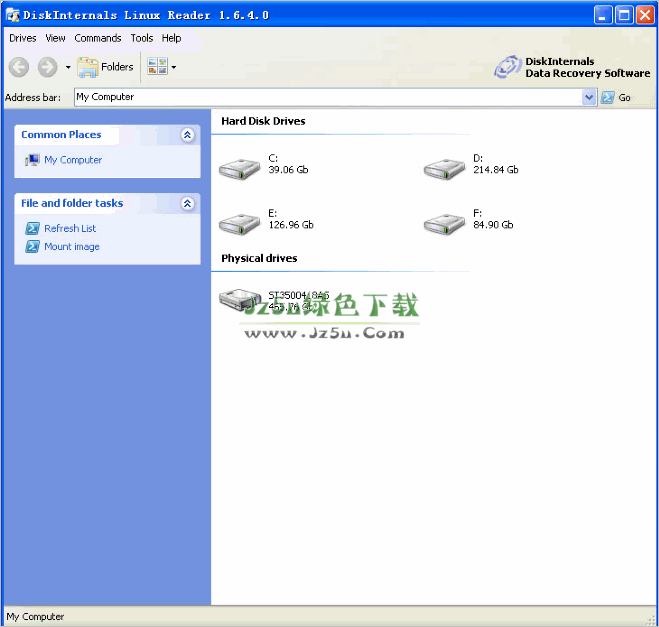Screen dimensions: 659x627
Task: Click the C: drive label
Action: [273, 158]
